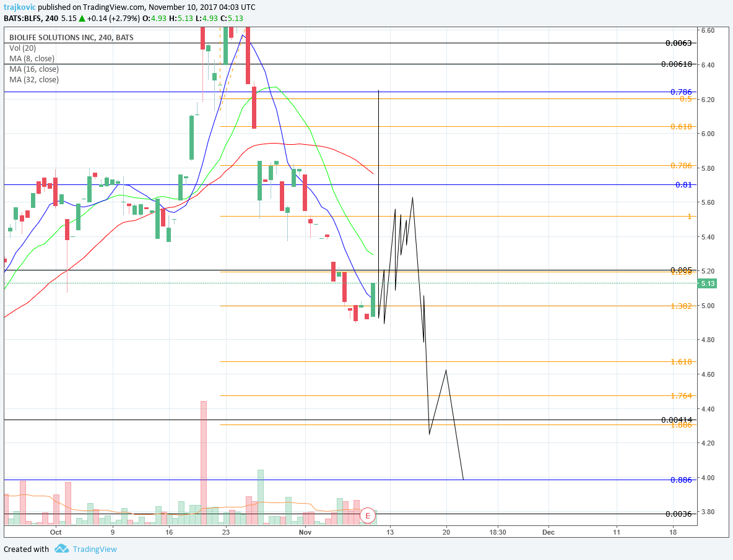Click the orange 0.786 Fibonacci label
The width and height of the screenshot is (733, 560).
point(681,165)
